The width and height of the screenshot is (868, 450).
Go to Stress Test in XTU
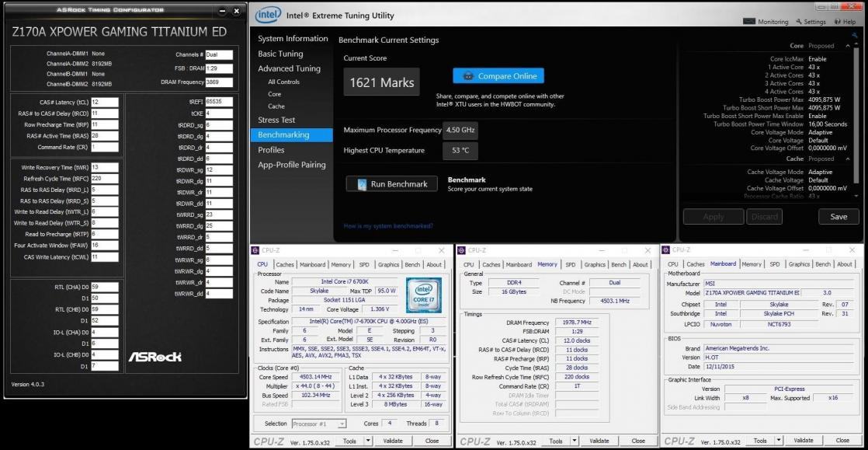(x=276, y=120)
